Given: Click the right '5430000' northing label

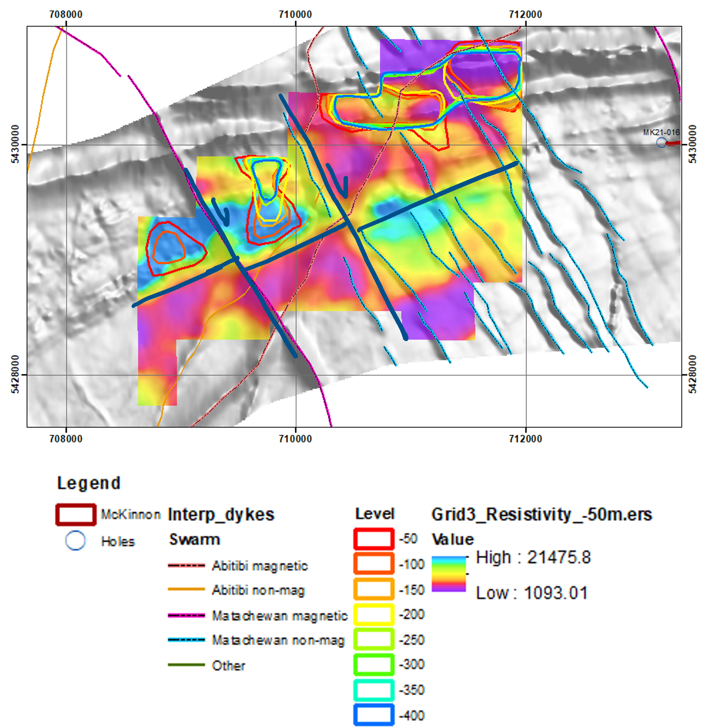Looking at the screenshot, I should click(693, 144).
